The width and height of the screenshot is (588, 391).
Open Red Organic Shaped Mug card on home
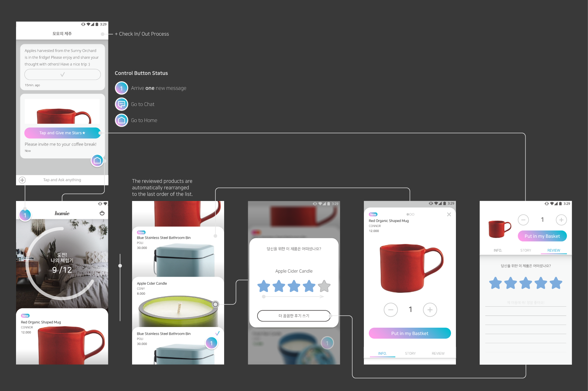point(62,337)
